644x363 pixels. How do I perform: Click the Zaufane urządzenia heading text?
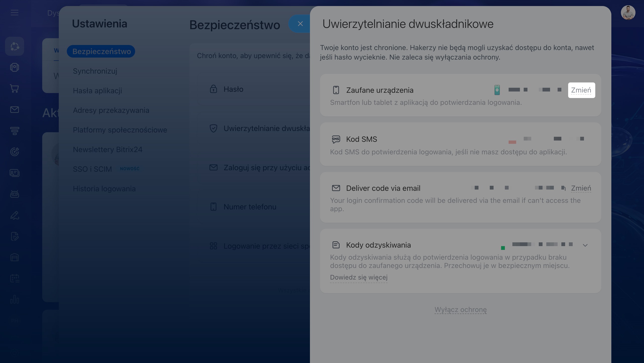click(x=380, y=90)
